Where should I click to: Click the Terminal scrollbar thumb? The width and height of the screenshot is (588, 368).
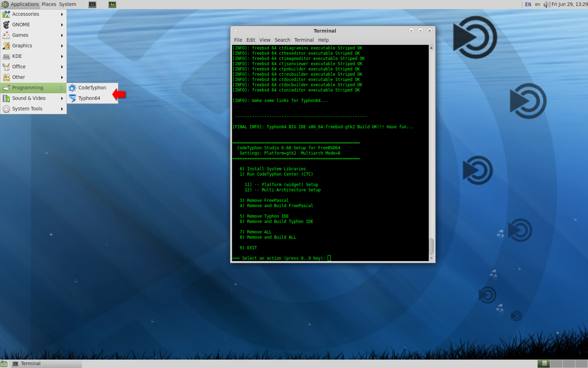pos(431,246)
